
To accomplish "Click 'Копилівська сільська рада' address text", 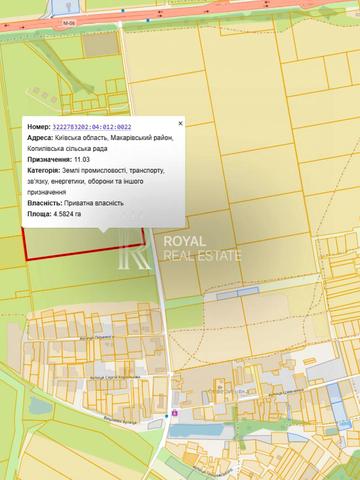I will [67, 149].
